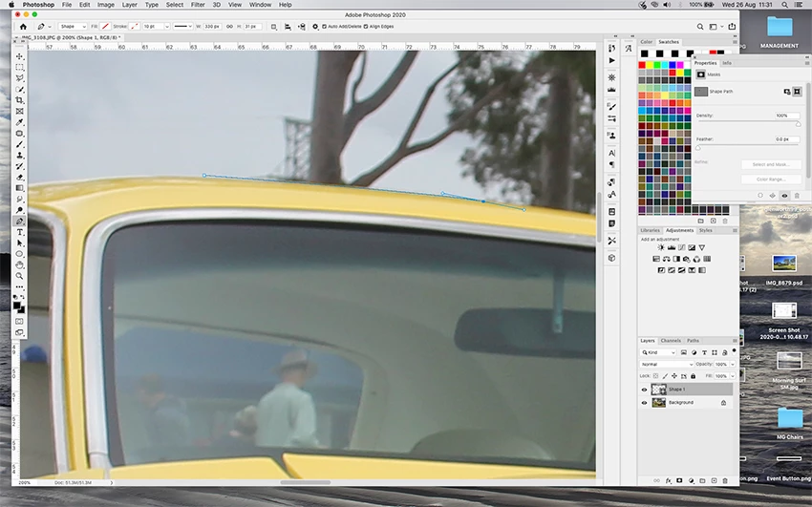Open the Swatches panel menu
The height and width of the screenshot is (507, 812).
pos(735,42)
